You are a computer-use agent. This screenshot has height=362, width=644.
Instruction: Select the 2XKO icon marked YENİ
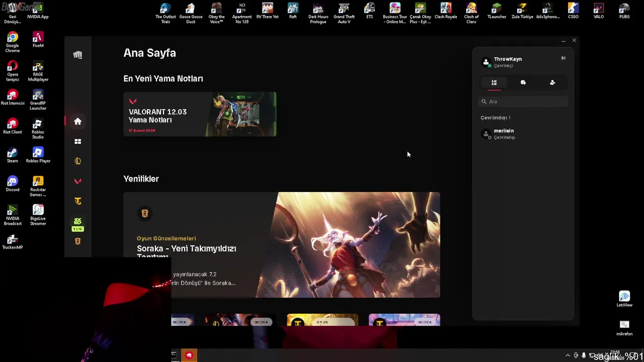pos(77,224)
